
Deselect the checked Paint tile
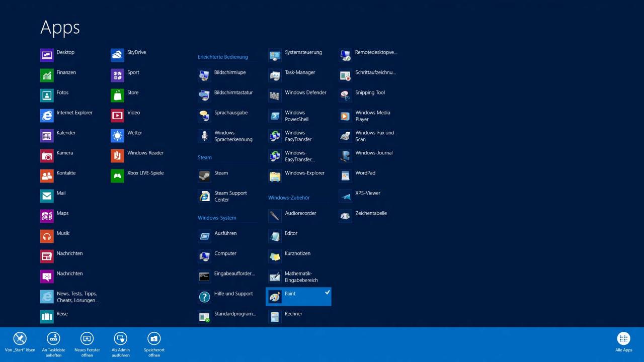point(298,297)
